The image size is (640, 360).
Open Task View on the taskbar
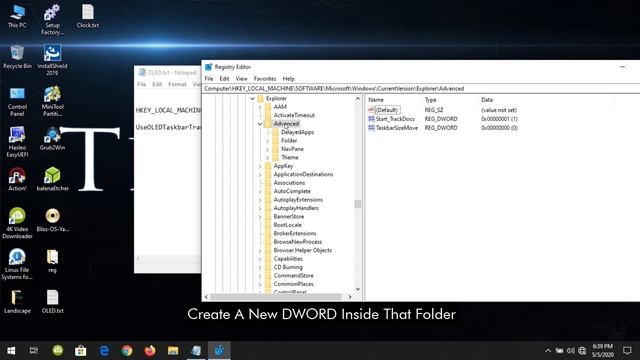point(34,351)
